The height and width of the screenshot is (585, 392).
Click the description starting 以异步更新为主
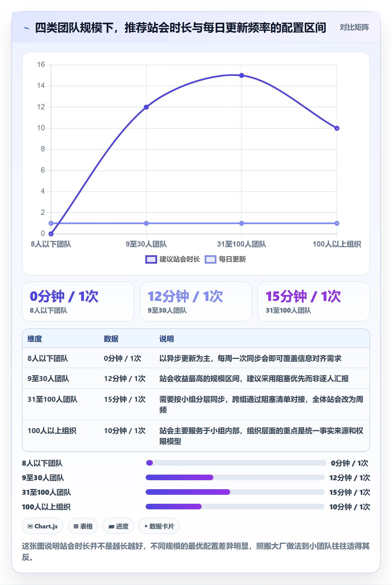tap(250, 358)
